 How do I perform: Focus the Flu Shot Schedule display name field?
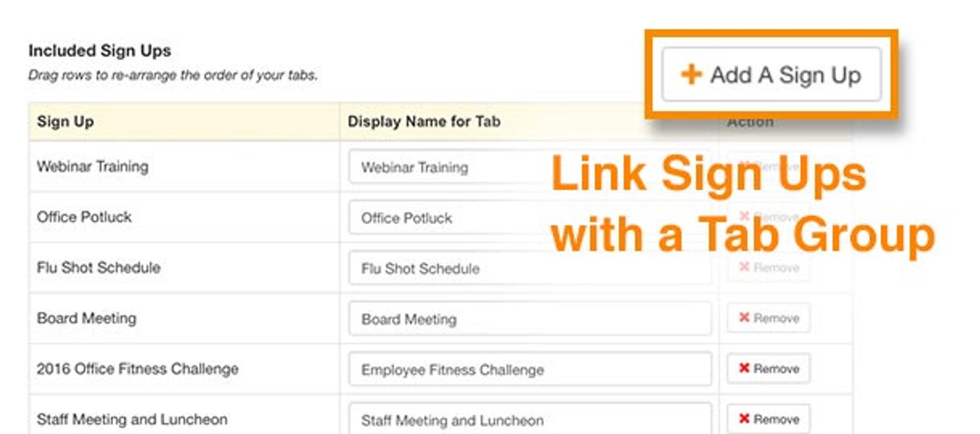pos(530,268)
